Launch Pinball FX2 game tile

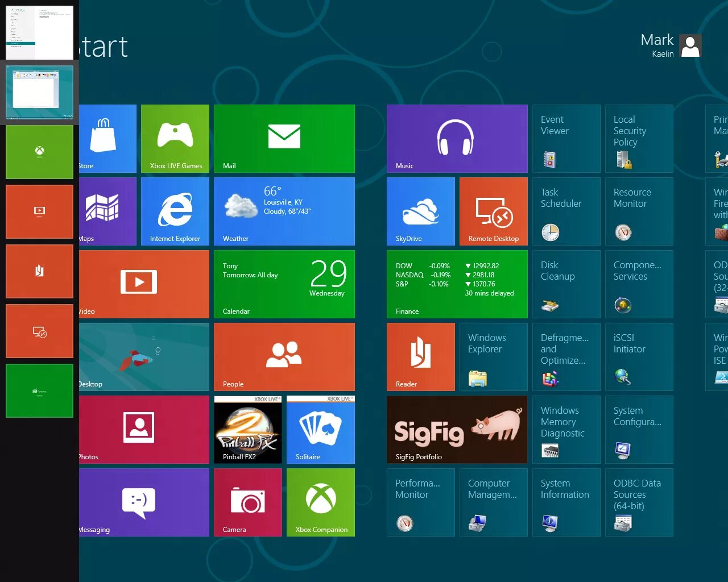[248, 430]
